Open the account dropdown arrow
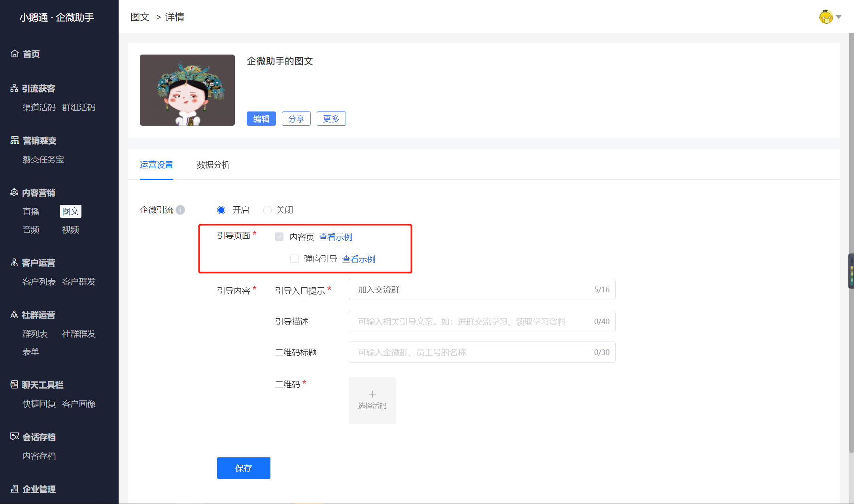The image size is (854, 504). 839,17
